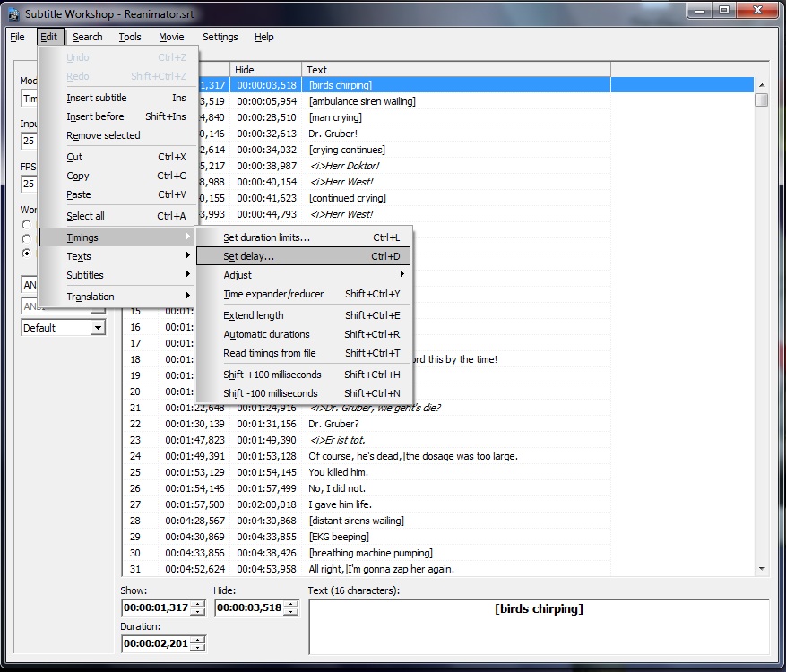Click the subtitle list scrollbar thumb
786x672 pixels.
coord(762,99)
